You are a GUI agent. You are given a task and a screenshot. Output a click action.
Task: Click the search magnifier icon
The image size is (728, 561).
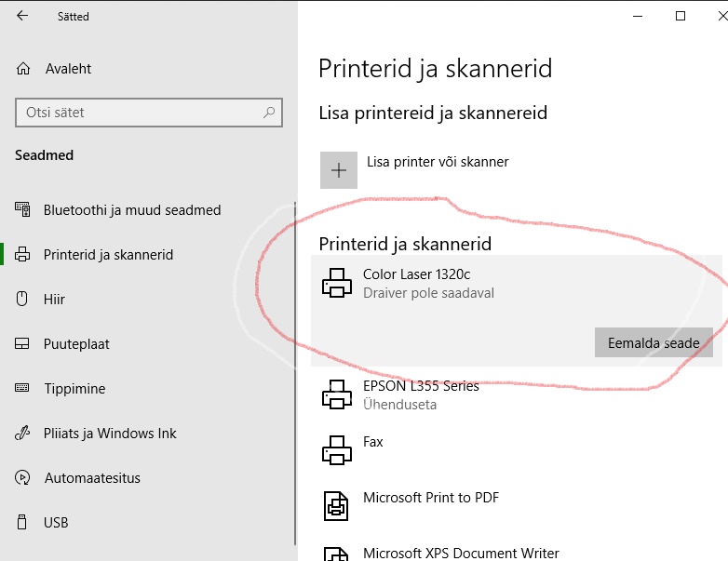269,113
